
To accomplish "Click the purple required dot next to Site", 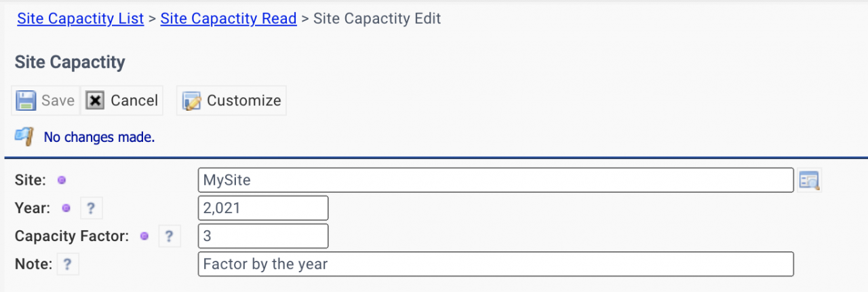I will point(61,181).
